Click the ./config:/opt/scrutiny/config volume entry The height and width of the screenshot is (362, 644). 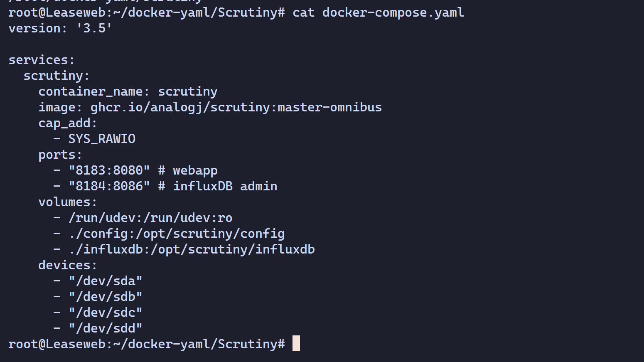pos(177,234)
